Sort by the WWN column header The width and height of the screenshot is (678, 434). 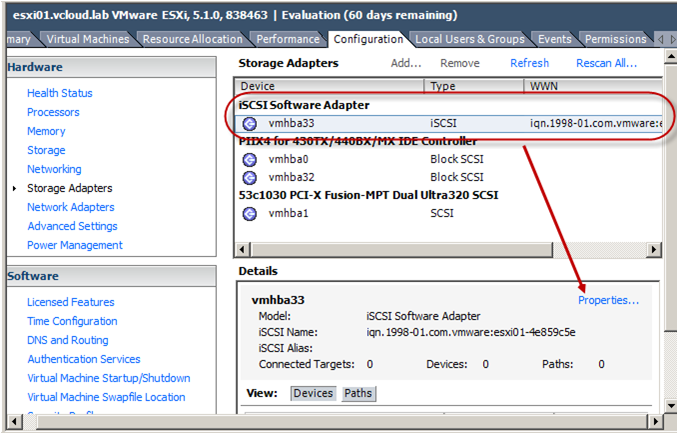593,86
